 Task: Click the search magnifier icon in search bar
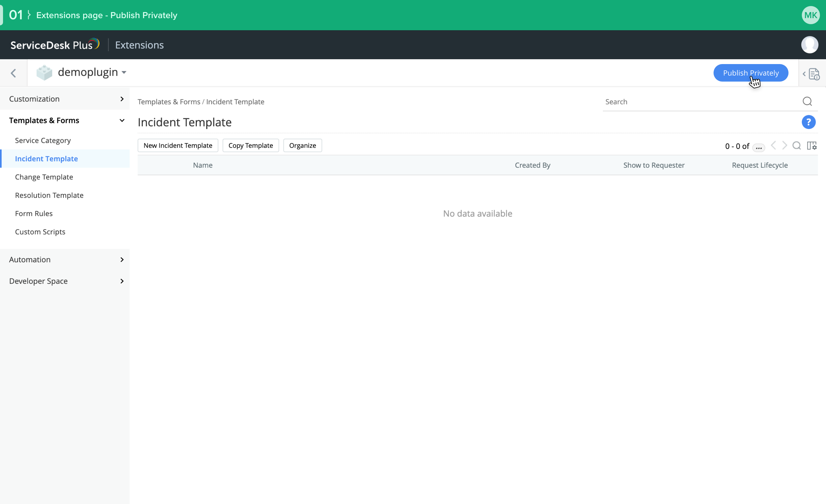coord(807,101)
